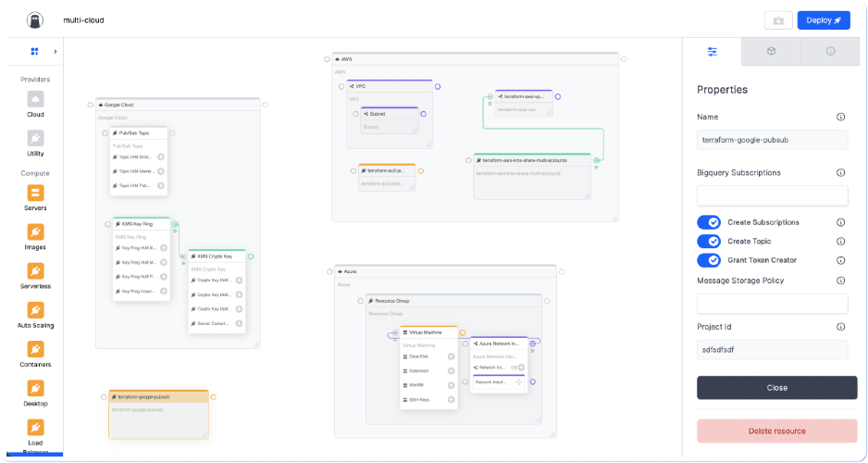
Task: Select the KMS Key Ring node header
Action: coord(142,224)
